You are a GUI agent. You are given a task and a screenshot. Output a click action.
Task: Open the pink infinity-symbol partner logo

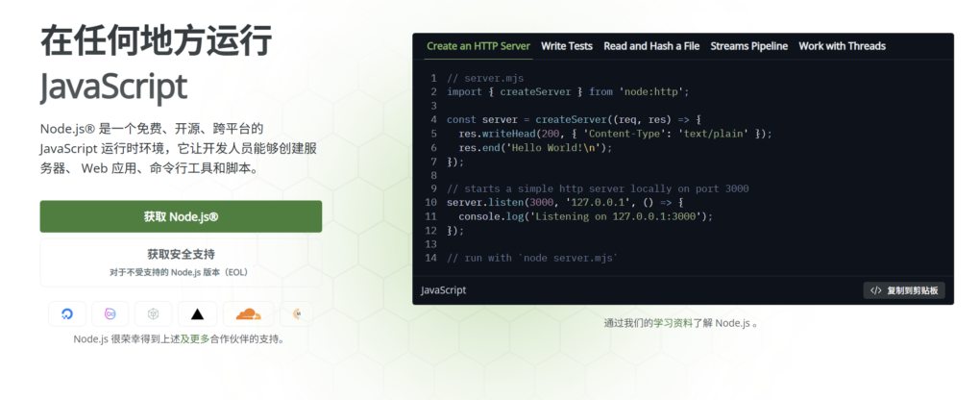110,313
